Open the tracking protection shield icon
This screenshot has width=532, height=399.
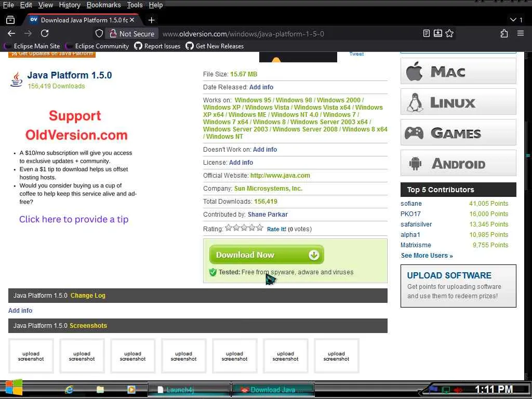pyautogui.click(x=99, y=33)
